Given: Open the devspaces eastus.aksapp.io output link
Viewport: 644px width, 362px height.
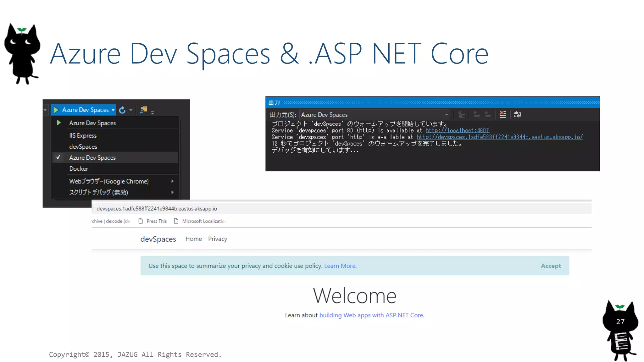Looking at the screenshot, I should pos(500,137).
